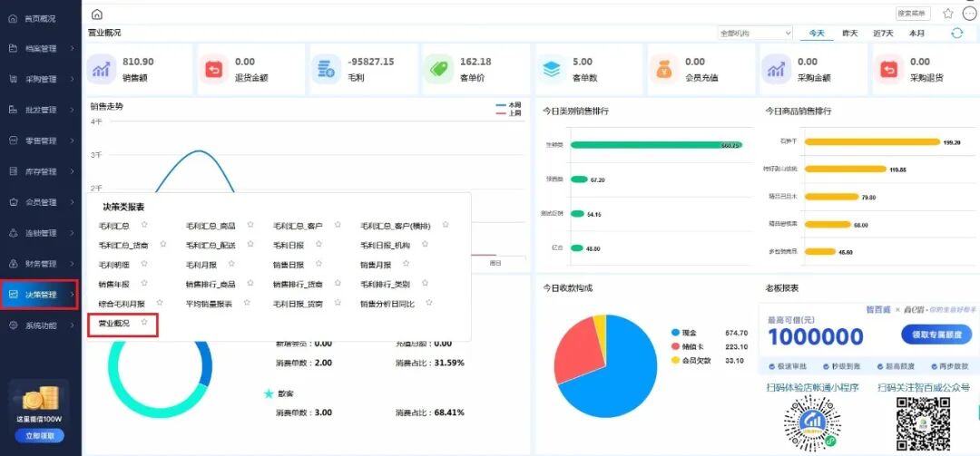Open the circled three-dots more menu
The width and height of the screenshot is (980, 456).
tap(968, 14)
